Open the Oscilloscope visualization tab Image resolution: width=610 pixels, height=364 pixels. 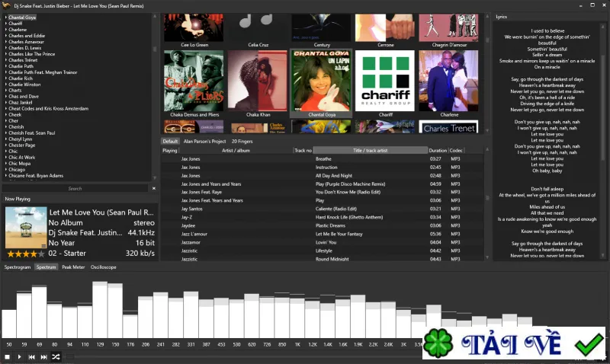(104, 267)
